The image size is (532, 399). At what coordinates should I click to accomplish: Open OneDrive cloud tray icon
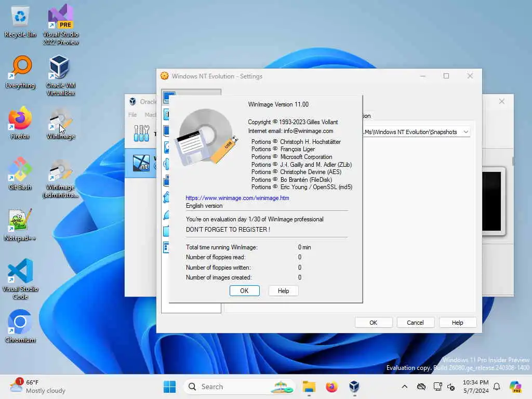click(x=421, y=387)
